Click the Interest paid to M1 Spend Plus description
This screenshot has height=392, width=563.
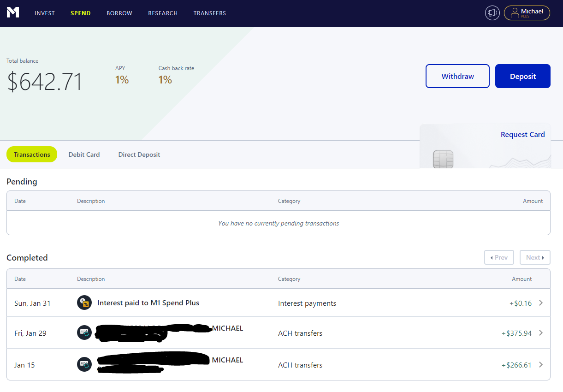click(x=148, y=303)
